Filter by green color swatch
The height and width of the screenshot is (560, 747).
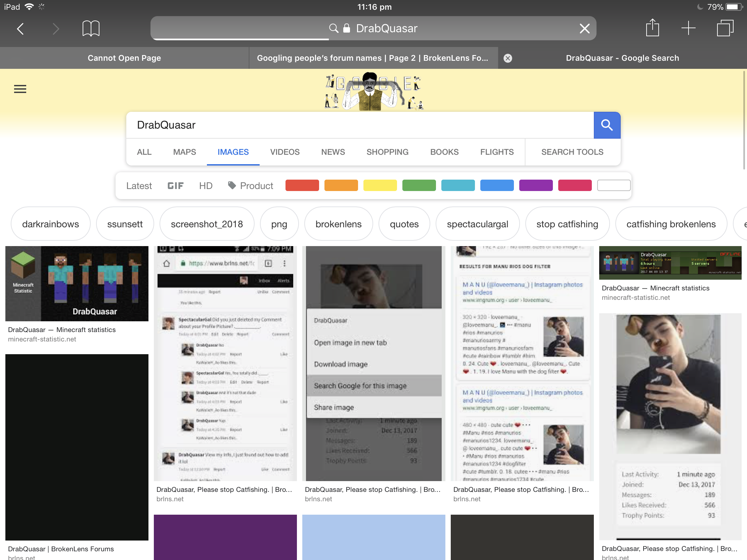coord(419,185)
